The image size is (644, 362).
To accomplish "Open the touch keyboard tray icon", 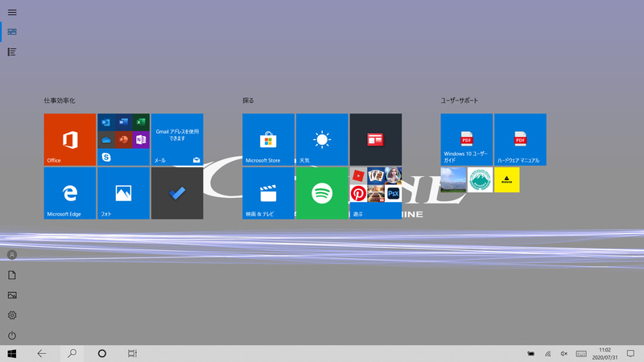I will click(x=581, y=353).
